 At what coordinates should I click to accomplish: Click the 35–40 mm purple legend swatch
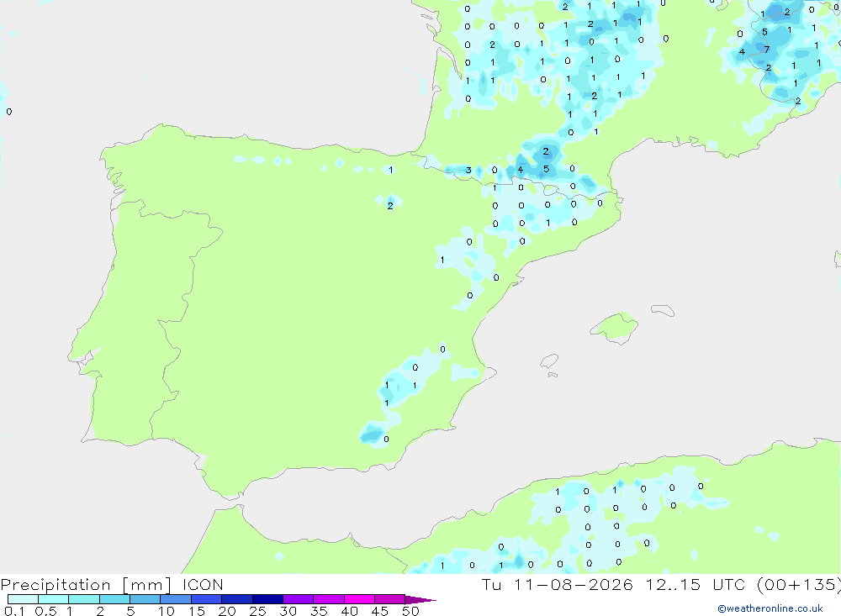tap(329, 599)
